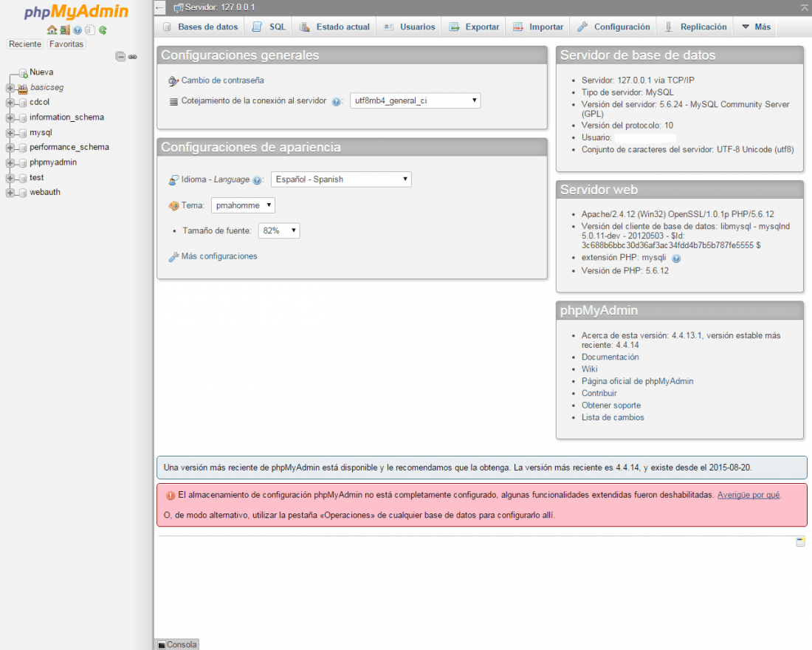Collapse all tree nodes with minus icon
The width and height of the screenshot is (812, 650).
[x=120, y=56]
